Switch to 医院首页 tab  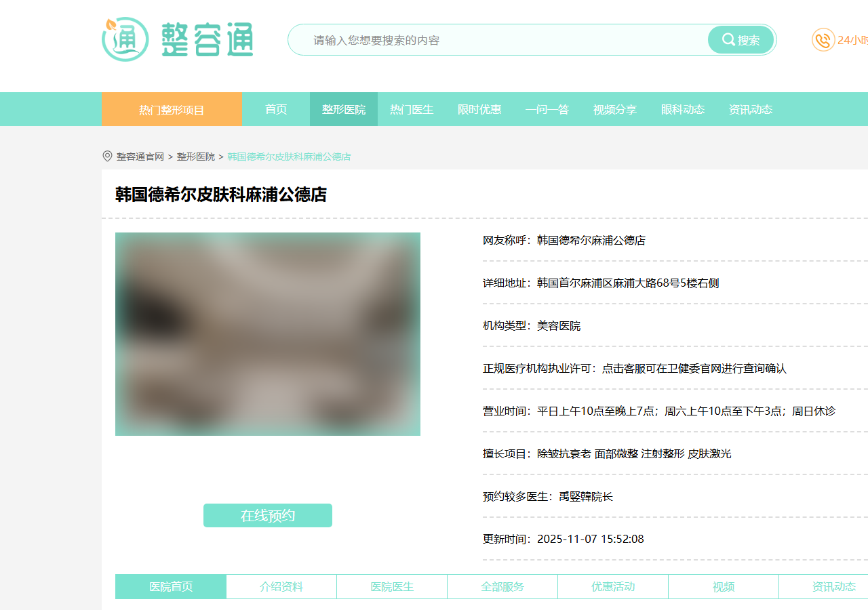point(171,587)
